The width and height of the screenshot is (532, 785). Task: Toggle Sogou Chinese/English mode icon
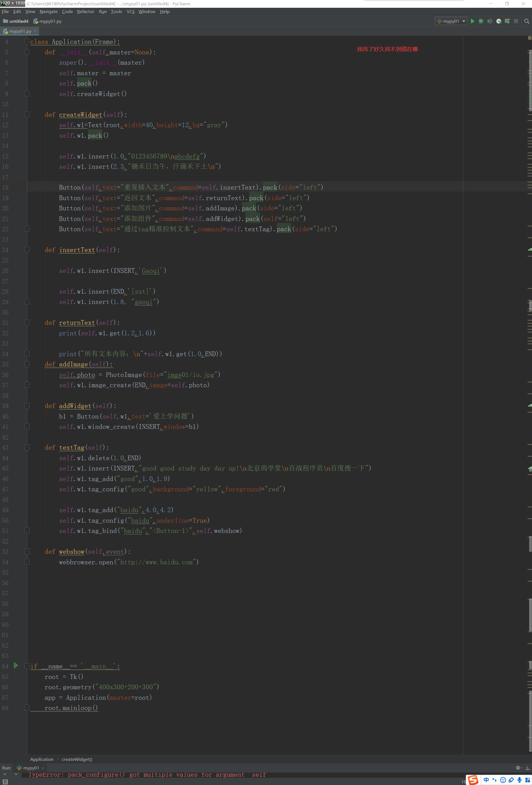tap(486, 780)
